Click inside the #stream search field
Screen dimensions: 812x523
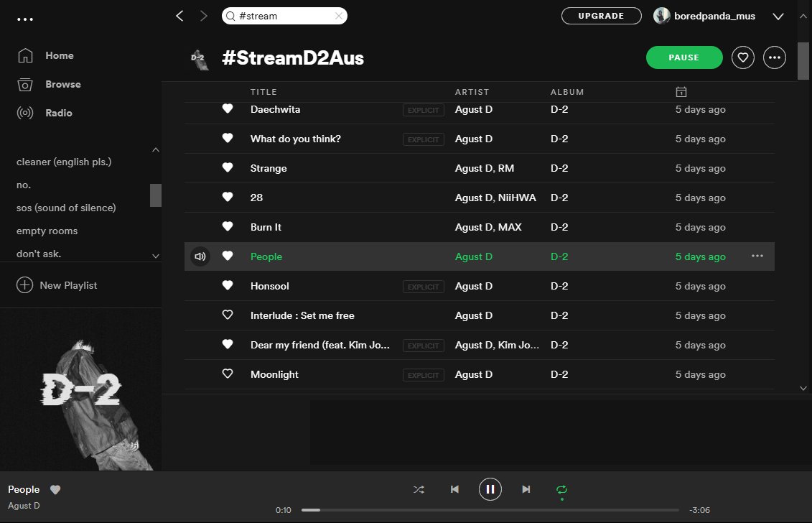(284, 16)
